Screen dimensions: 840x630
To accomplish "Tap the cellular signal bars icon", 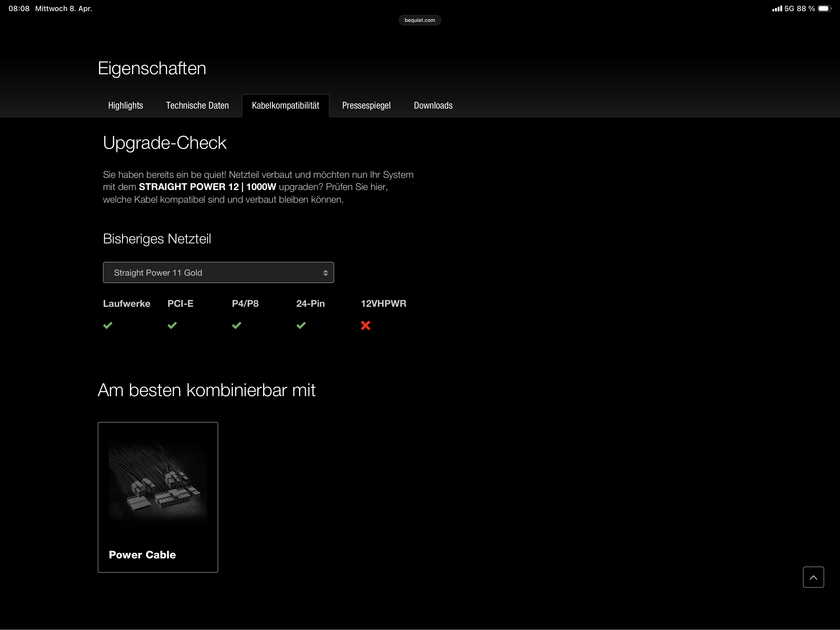I will (x=777, y=9).
